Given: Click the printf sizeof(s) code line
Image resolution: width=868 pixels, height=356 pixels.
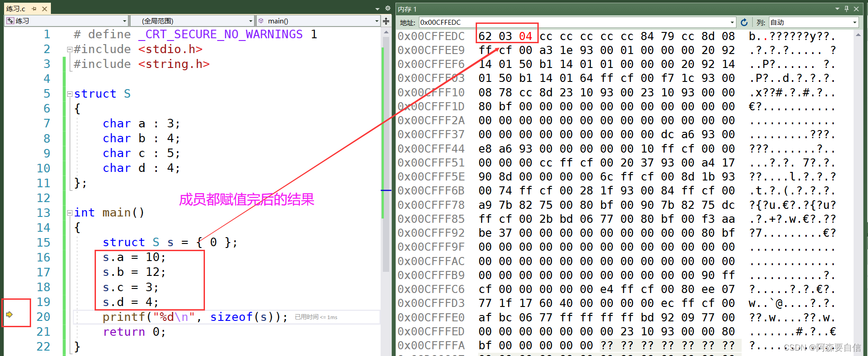Looking at the screenshot, I should (195, 317).
